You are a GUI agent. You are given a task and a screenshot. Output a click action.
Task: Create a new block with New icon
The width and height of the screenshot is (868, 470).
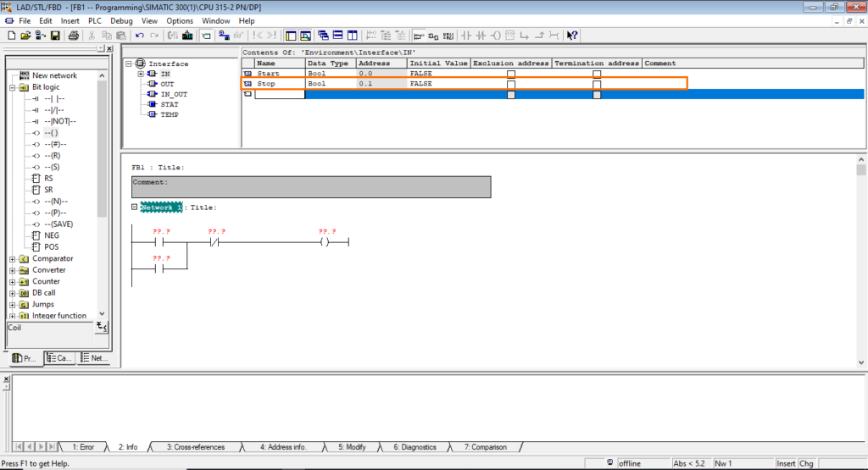[11, 36]
